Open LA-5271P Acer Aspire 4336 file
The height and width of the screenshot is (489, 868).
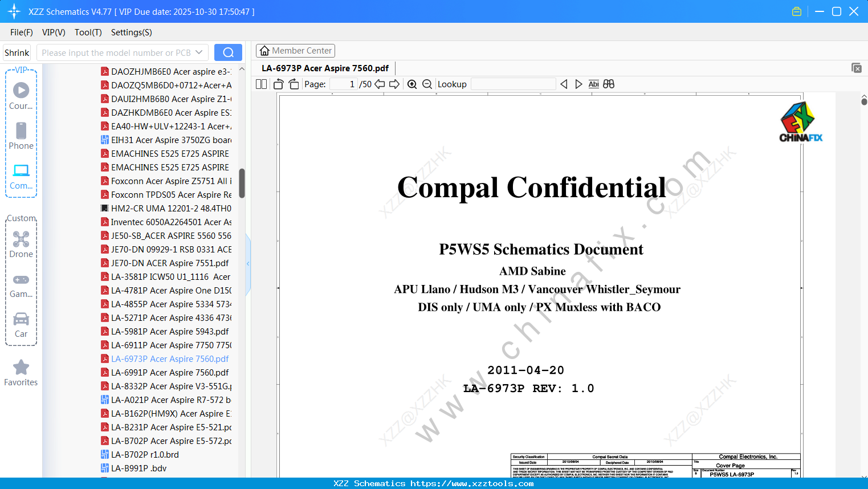pyautogui.click(x=166, y=318)
